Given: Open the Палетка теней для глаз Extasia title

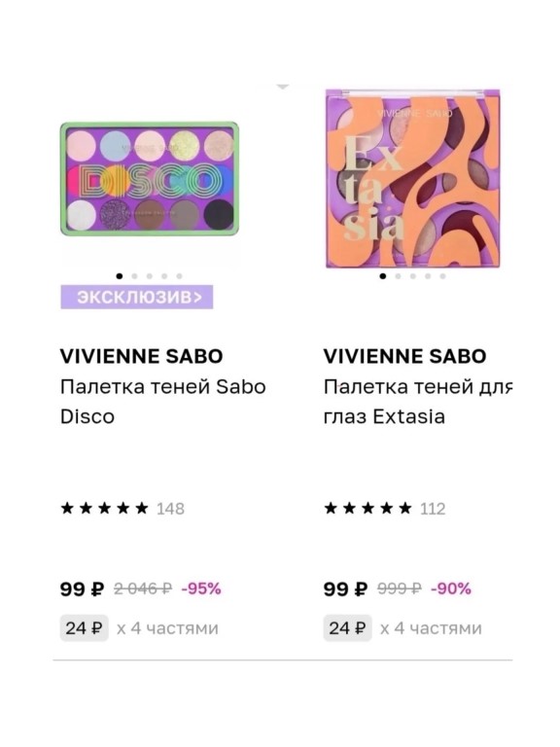Looking at the screenshot, I should click(x=418, y=402).
